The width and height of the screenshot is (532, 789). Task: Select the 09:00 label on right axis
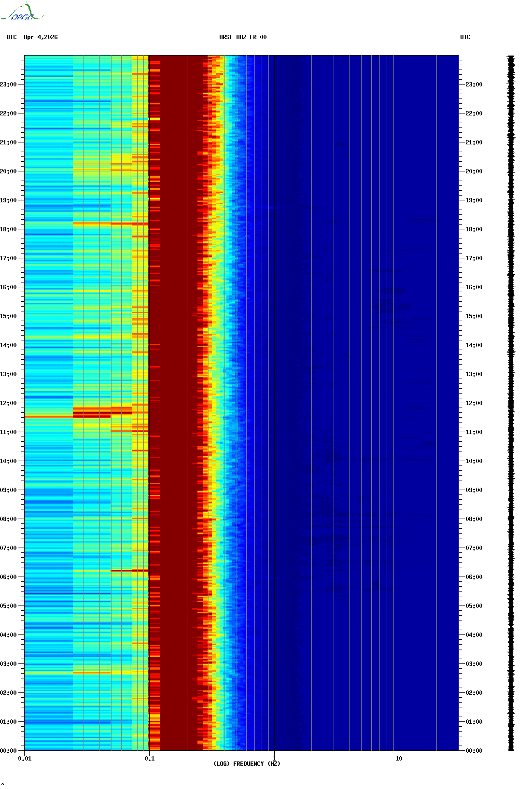click(x=474, y=490)
